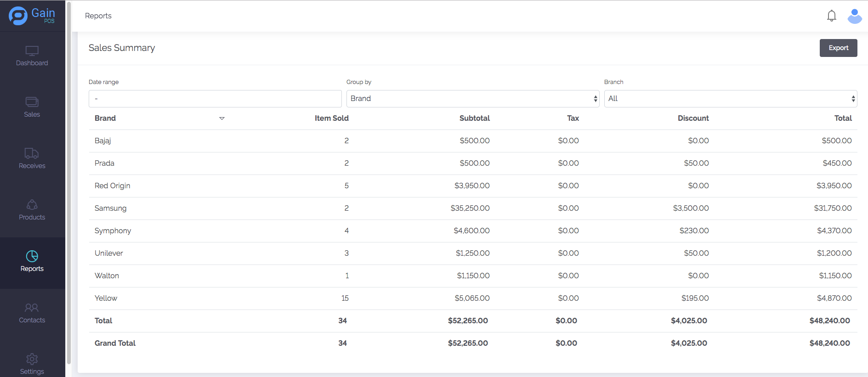Click into the Date range field
This screenshot has width=868, height=377.
pyautogui.click(x=215, y=99)
